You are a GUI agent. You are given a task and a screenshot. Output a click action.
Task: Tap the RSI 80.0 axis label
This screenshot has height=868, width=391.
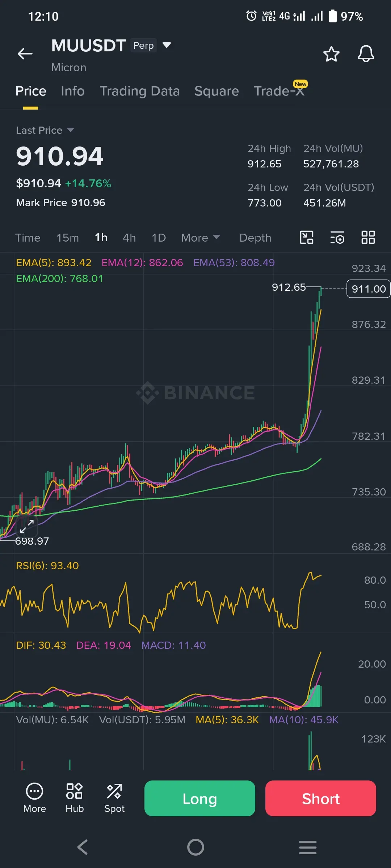[375, 580]
